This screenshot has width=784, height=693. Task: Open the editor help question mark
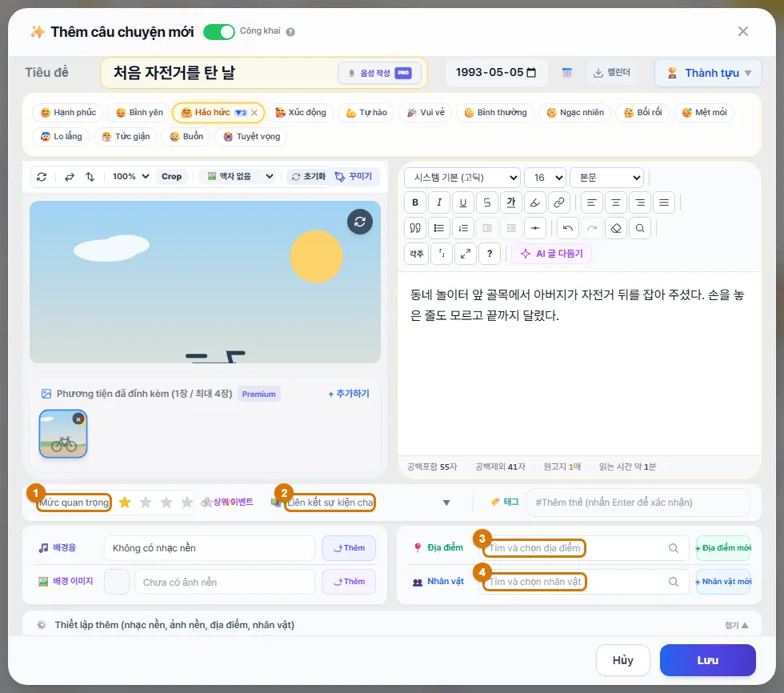[x=490, y=254]
